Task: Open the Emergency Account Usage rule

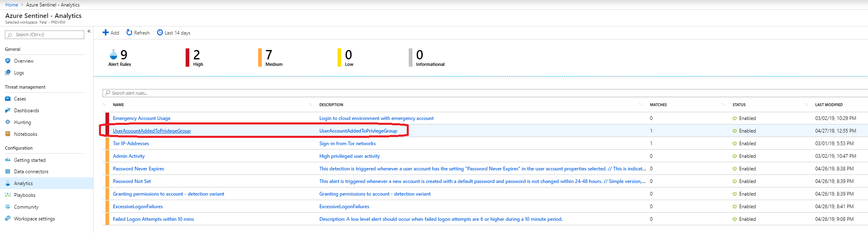Action: coord(142,118)
